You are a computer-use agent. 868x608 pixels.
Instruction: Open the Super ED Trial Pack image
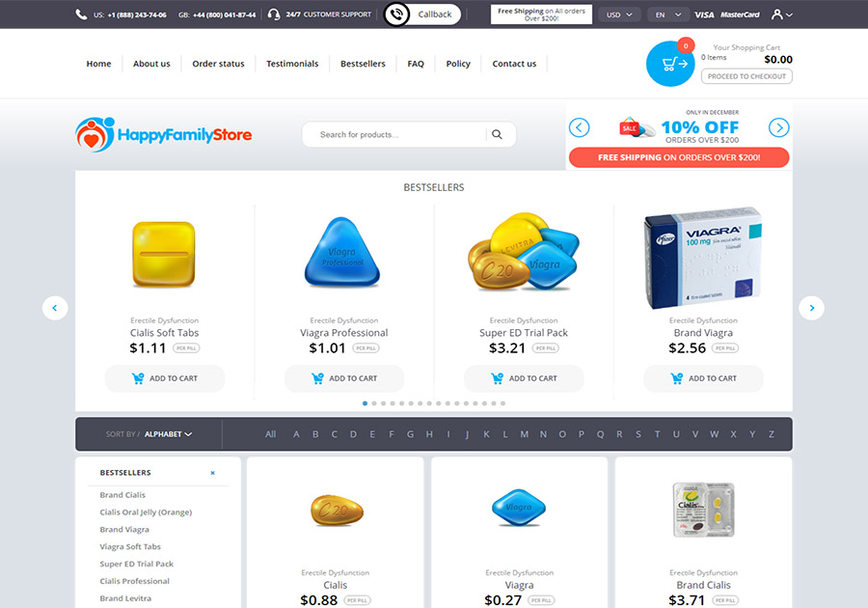point(523,252)
